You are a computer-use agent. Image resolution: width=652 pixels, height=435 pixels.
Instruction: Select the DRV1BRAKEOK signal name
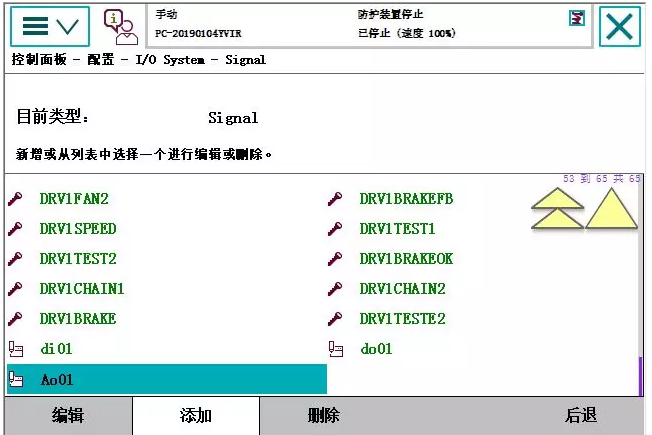point(406,259)
